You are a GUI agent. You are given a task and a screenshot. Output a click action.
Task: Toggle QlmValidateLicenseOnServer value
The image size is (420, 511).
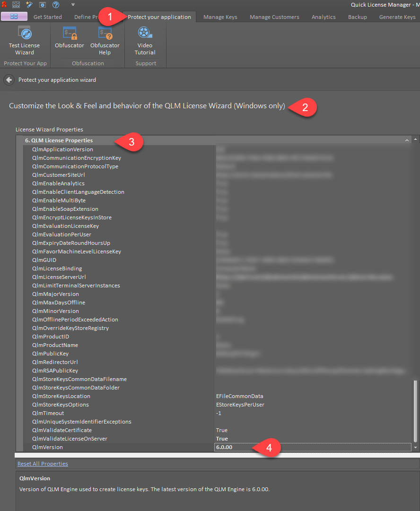284,438
